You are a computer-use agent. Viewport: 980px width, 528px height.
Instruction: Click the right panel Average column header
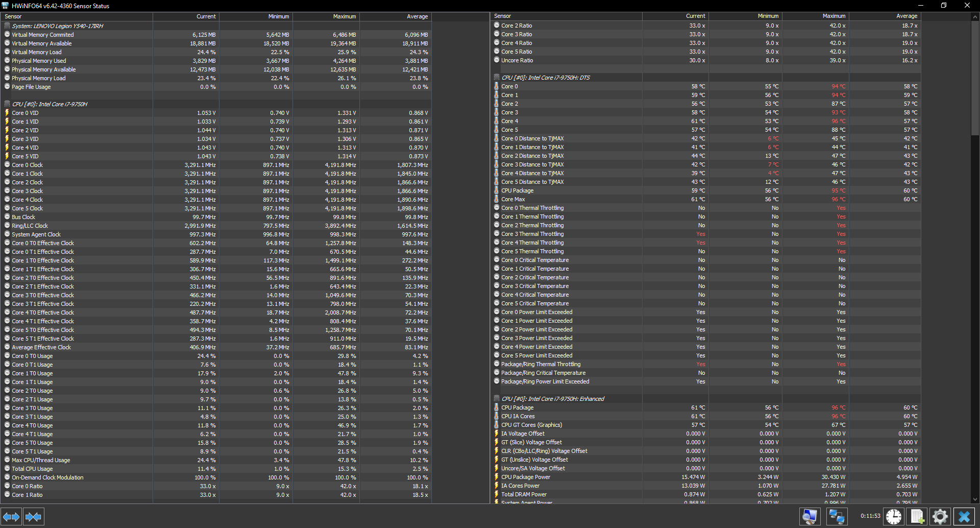coord(885,16)
